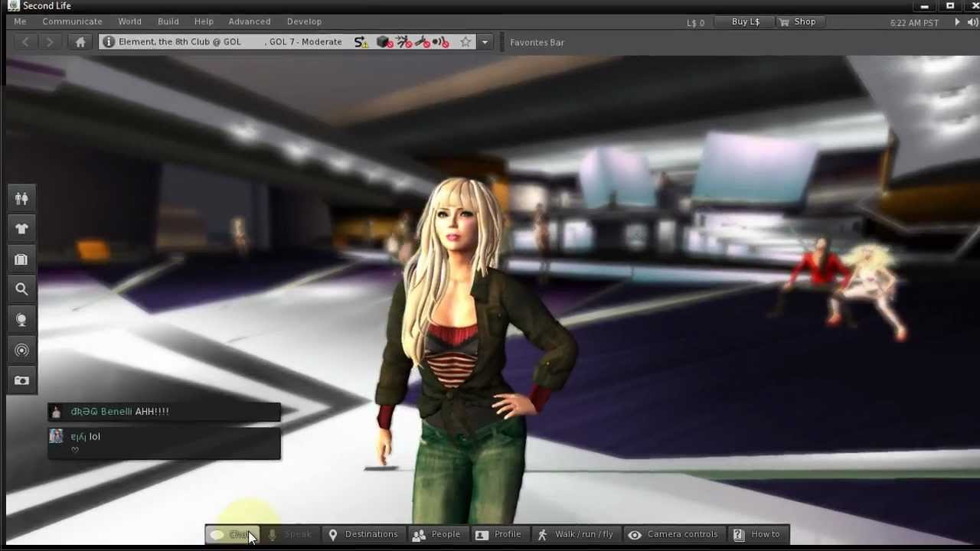Viewport: 980px width, 551px height.
Task: Open volume control speaker icon
Action: click(x=974, y=22)
